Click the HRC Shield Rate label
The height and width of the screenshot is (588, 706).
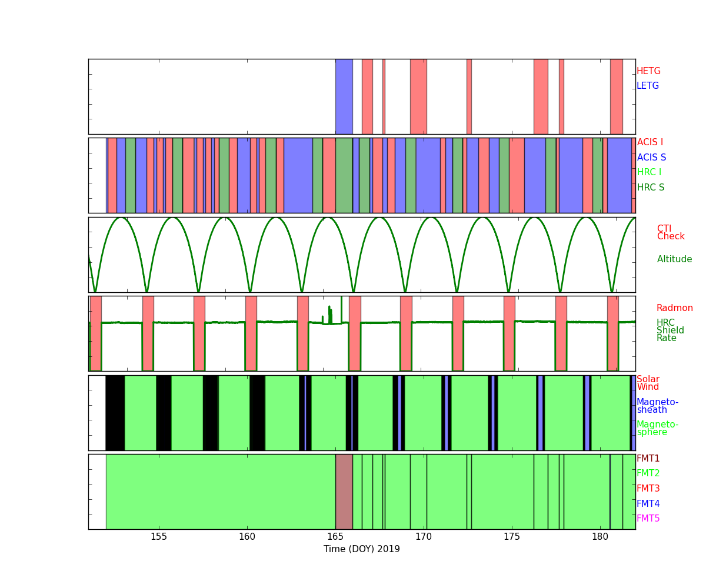pyautogui.click(x=667, y=330)
